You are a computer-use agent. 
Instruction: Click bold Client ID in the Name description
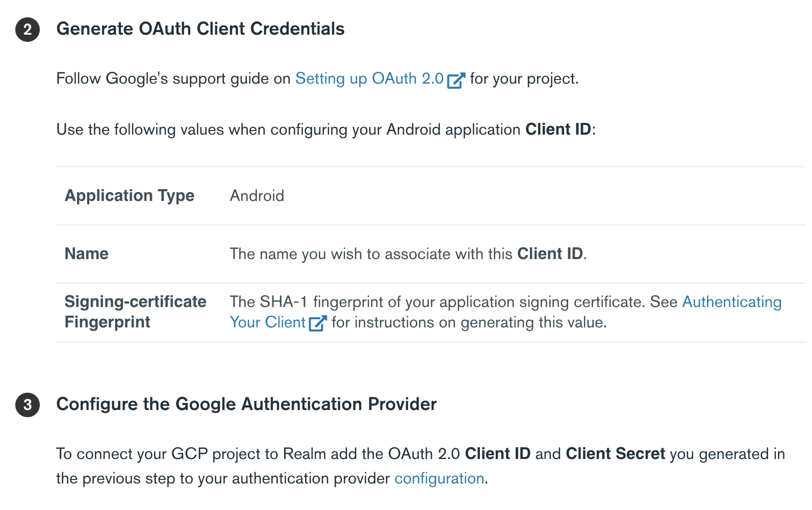click(x=550, y=254)
